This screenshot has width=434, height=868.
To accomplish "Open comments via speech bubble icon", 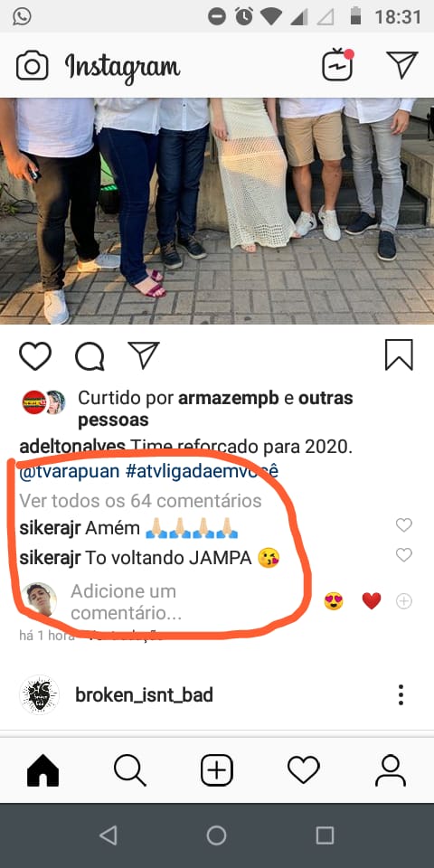I will pos(90,356).
